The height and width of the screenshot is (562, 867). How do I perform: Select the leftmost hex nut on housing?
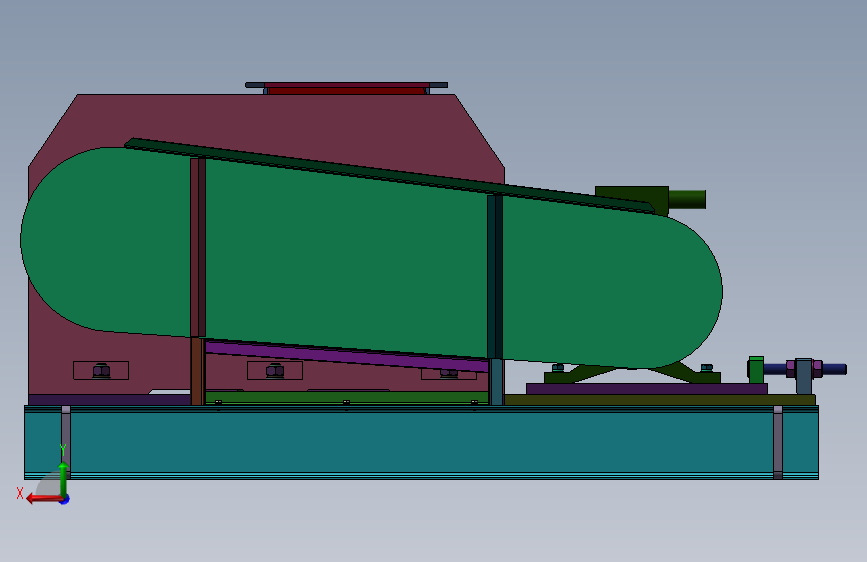pyautogui.click(x=101, y=371)
